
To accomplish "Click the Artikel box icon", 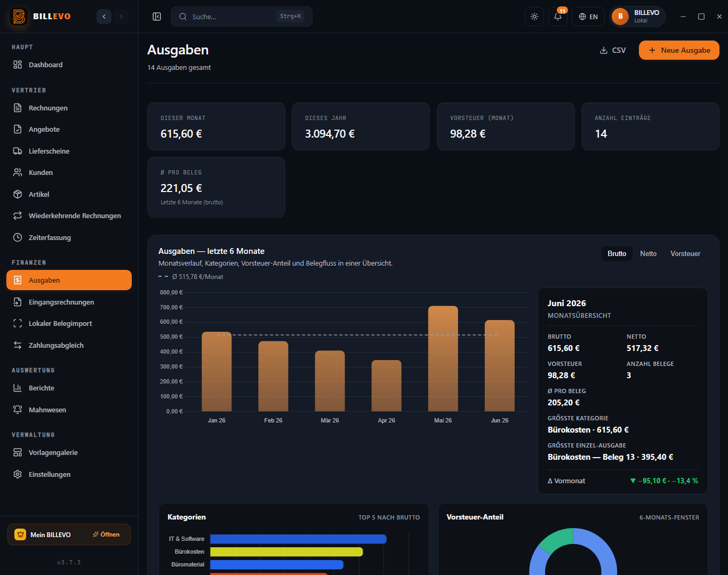I will tap(18, 194).
